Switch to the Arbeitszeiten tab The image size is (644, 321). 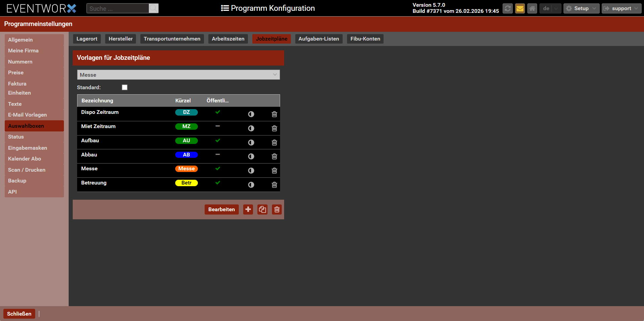coord(228,39)
